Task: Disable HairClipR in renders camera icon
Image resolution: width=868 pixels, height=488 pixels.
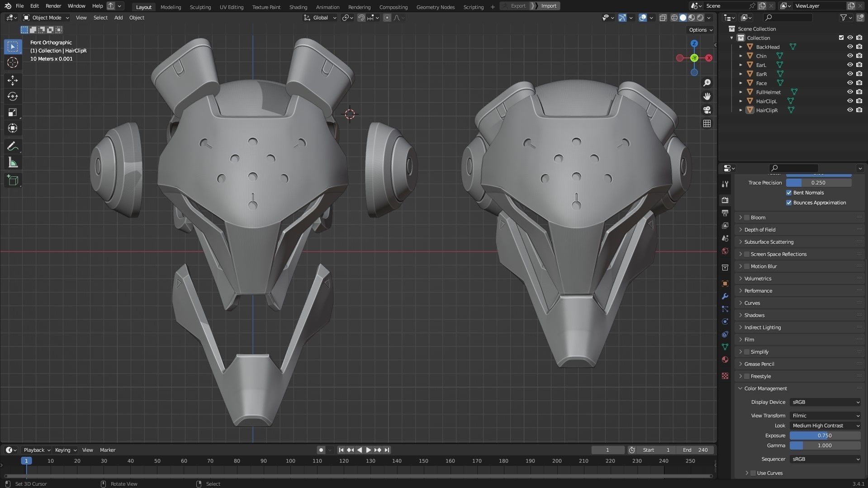Action: point(859,110)
